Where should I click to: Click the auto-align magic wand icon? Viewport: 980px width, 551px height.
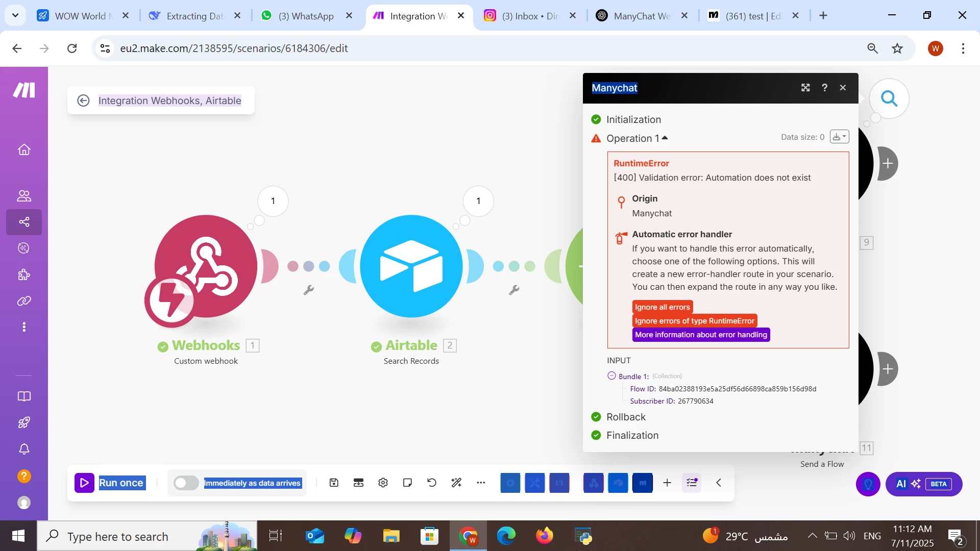point(456,483)
